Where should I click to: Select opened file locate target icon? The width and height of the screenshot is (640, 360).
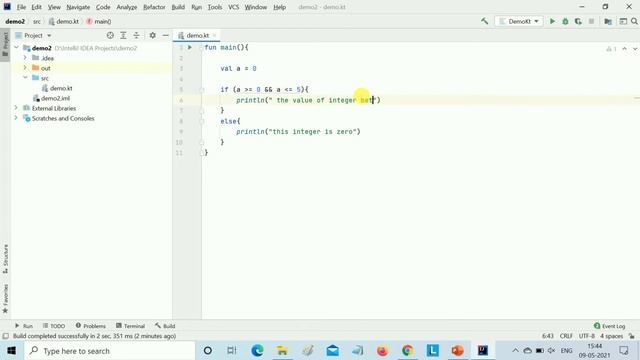point(110,36)
